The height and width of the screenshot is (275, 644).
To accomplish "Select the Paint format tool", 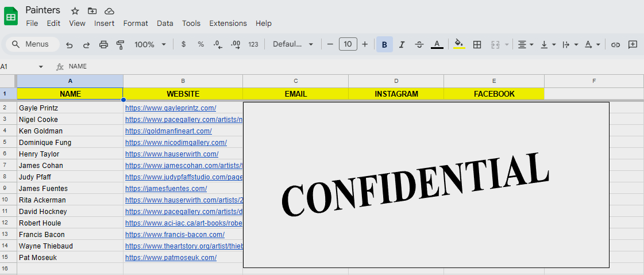I will (120, 44).
